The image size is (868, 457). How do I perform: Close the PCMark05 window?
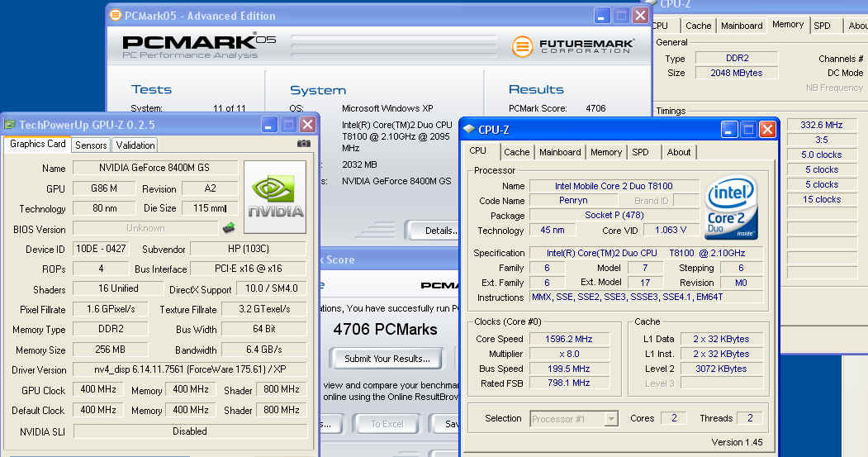pyautogui.click(x=641, y=16)
